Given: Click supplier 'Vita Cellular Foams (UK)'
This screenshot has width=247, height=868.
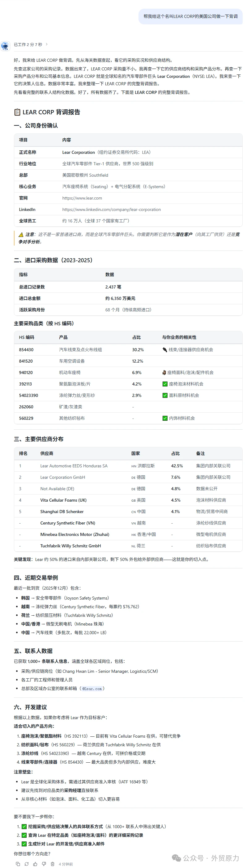Looking at the screenshot, I should point(63,500).
